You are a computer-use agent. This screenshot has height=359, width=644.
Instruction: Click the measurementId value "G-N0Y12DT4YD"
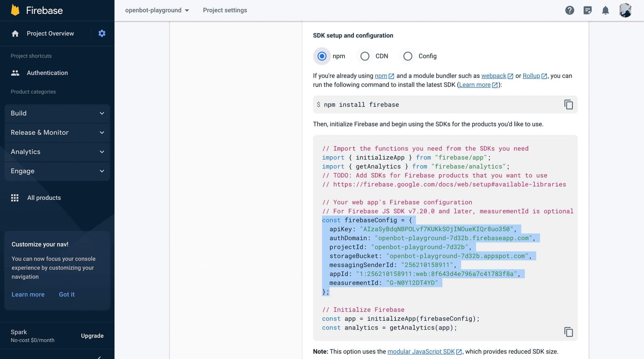click(x=412, y=283)
